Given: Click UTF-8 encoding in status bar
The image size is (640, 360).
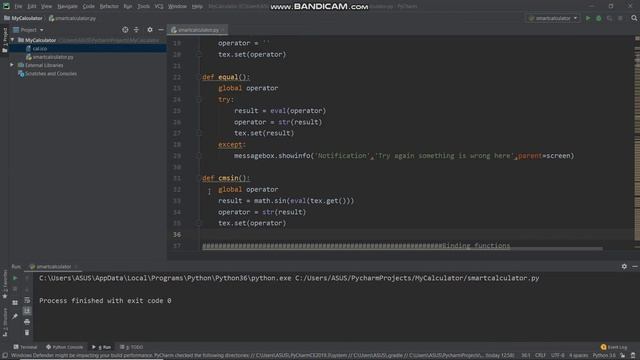Looking at the screenshot, I should point(558,356).
